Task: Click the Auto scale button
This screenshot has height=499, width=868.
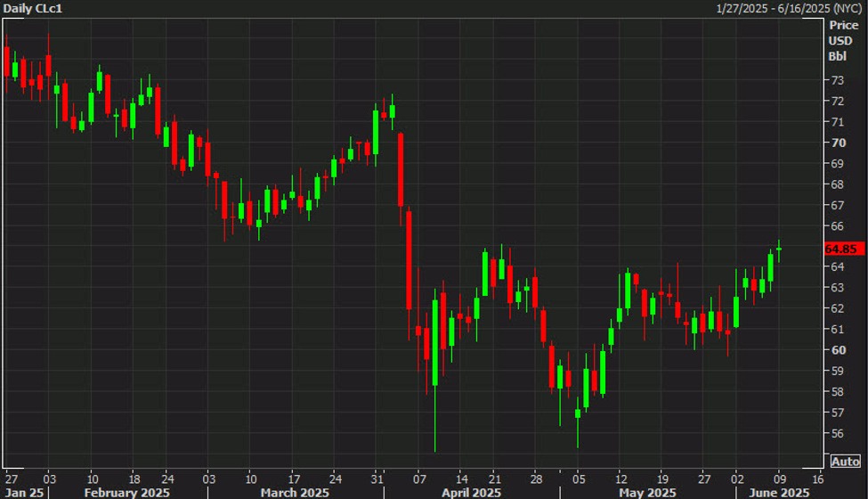Action: pyautogui.click(x=844, y=461)
